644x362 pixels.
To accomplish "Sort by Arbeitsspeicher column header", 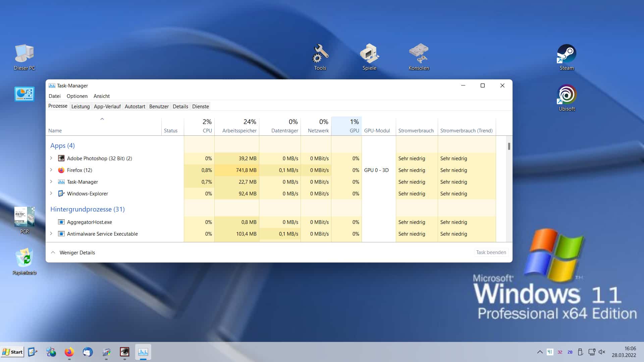I will (x=237, y=126).
